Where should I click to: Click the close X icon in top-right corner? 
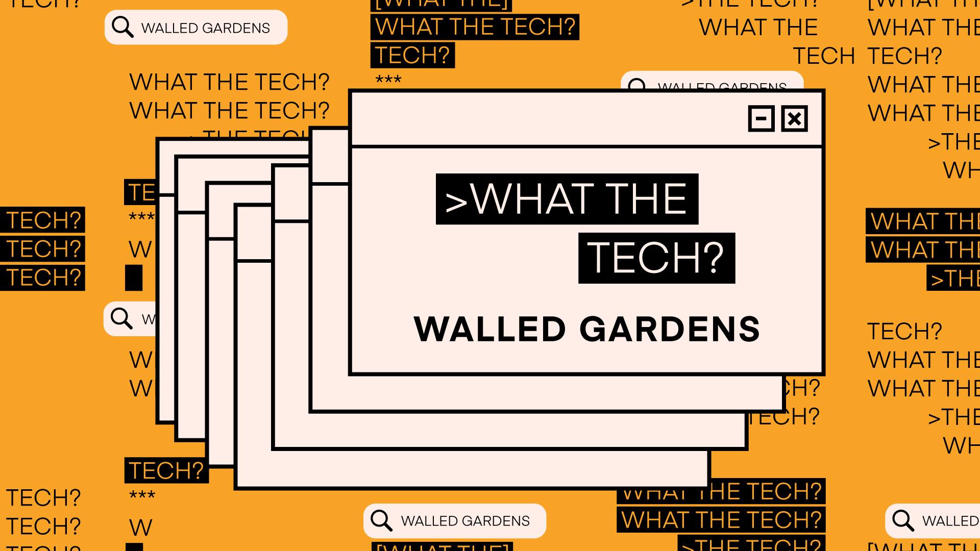tap(795, 118)
